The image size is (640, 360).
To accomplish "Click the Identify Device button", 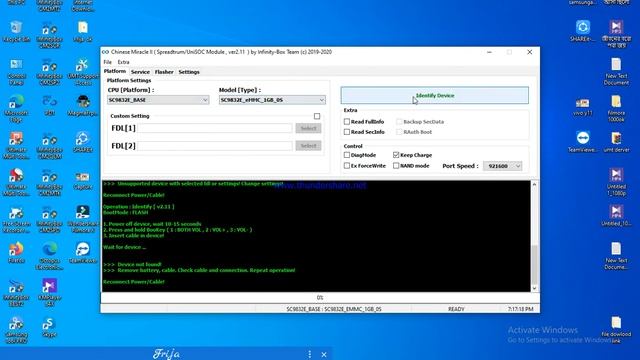I will point(435,95).
